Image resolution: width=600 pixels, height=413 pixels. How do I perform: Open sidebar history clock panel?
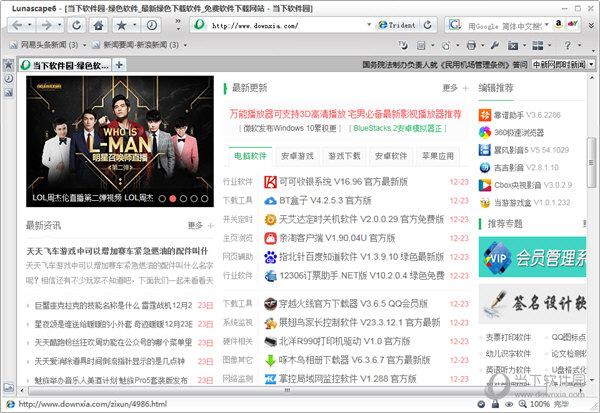(8, 78)
